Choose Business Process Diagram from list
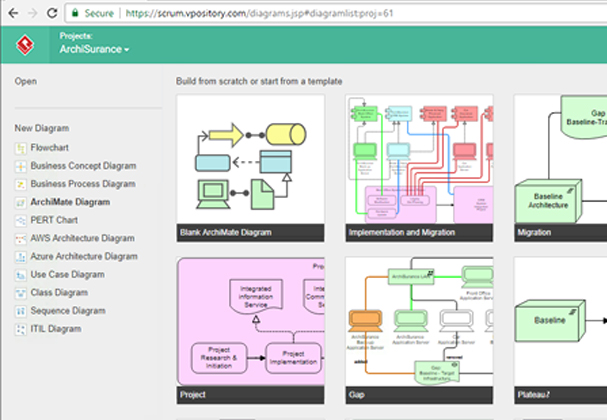Image resolution: width=607 pixels, height=420 pixels. tap(82, 184)
